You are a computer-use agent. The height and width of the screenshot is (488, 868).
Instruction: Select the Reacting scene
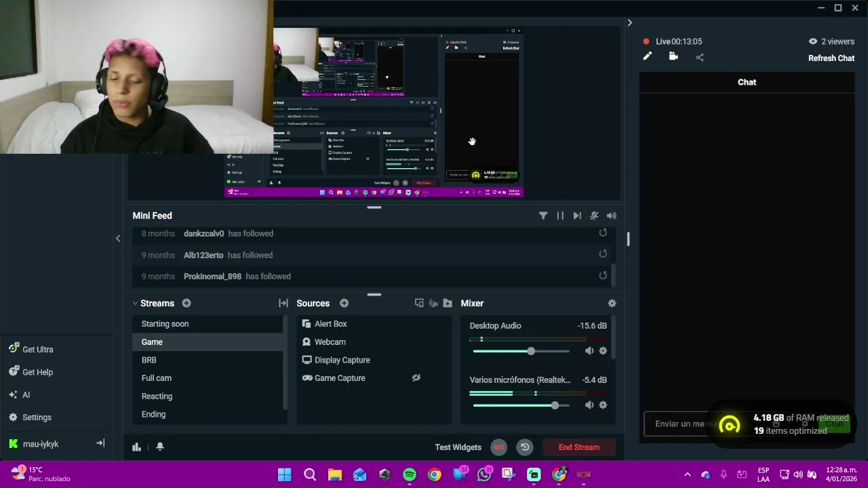click(x=208, y=396)
